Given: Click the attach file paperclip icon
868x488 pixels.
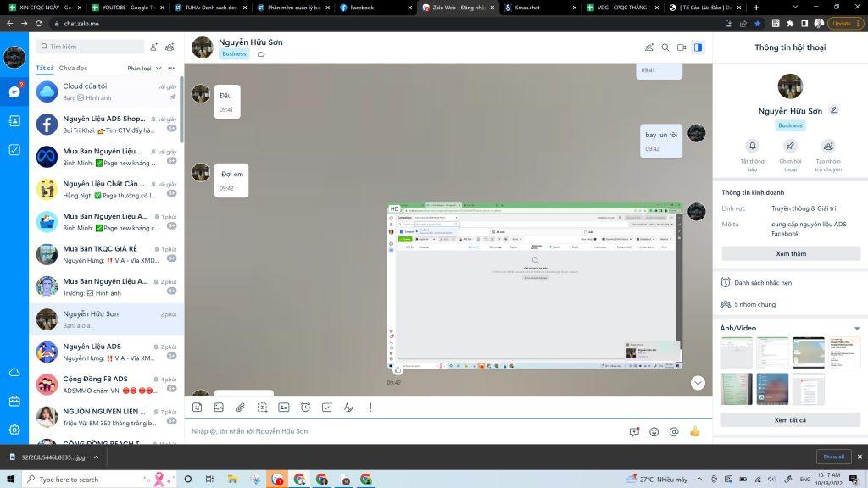Looking at the screenshot, I should click(x=241, y=408).
